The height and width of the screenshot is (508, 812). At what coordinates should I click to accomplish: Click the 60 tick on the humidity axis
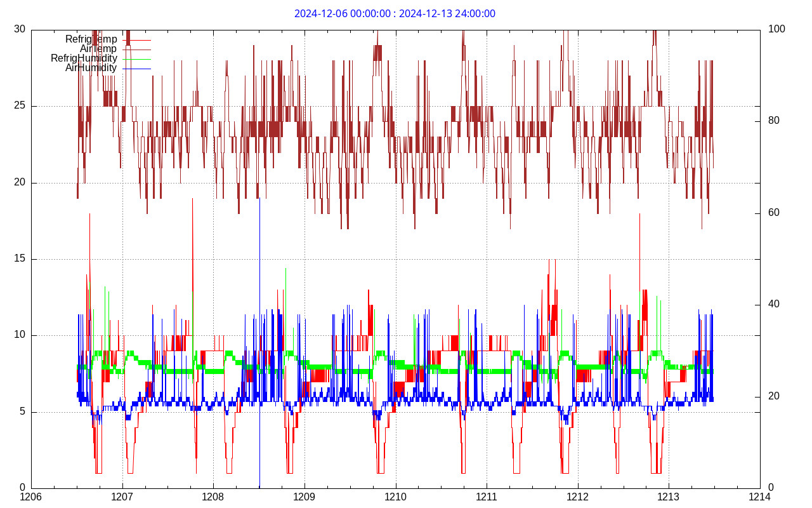[x=774, y=213]
